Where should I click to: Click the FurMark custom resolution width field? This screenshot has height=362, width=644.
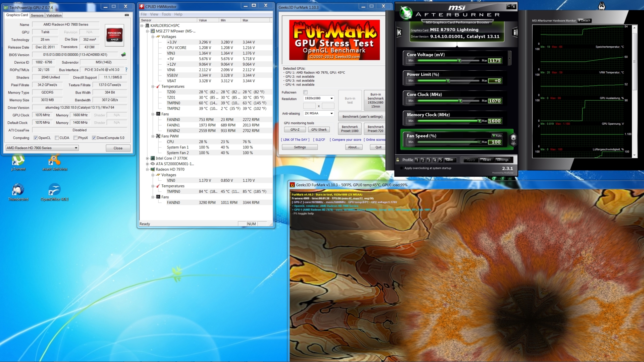point(309,106)
